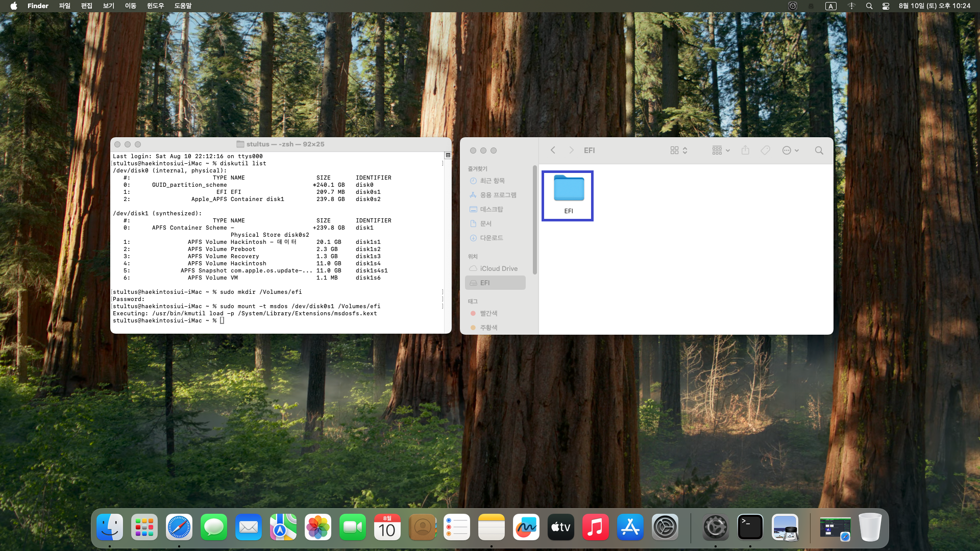The height and width of the screenshot is (551, 980).
Task: Select 빨간색 tag in Finder sidebar
Action: coord(495,313)
